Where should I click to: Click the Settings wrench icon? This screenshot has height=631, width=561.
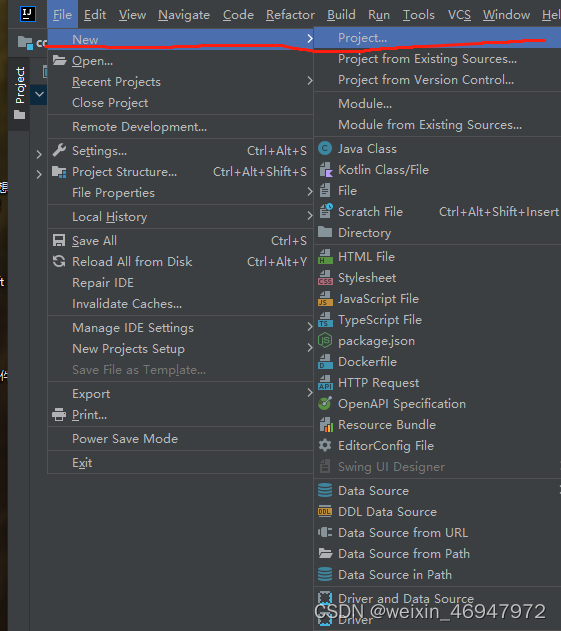click(59, 150)
